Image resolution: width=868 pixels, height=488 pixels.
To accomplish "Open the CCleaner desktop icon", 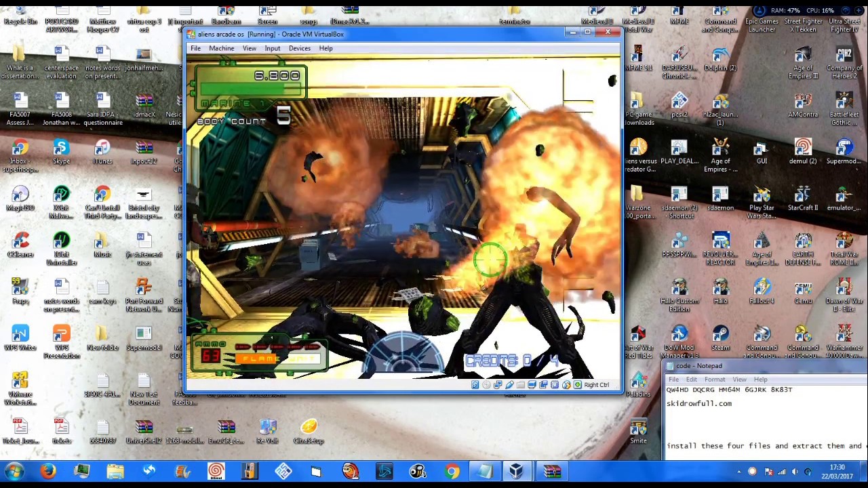I will coord(20,245).
